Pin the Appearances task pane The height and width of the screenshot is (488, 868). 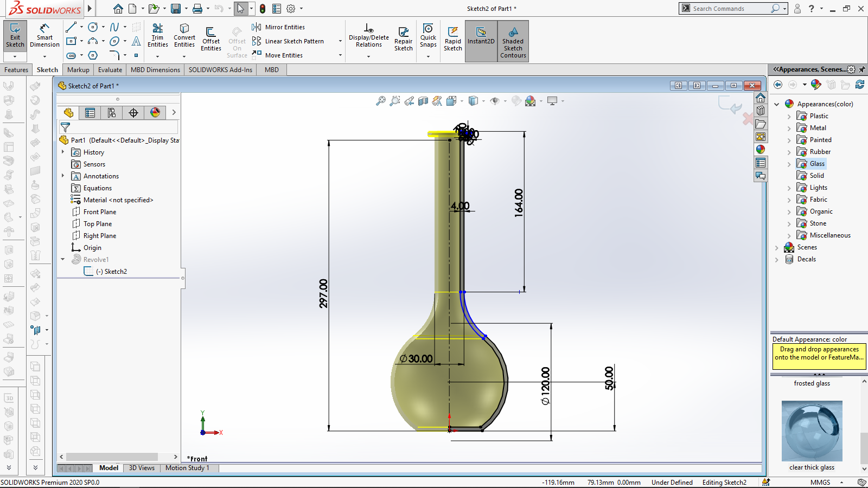(x=862, y=69)
